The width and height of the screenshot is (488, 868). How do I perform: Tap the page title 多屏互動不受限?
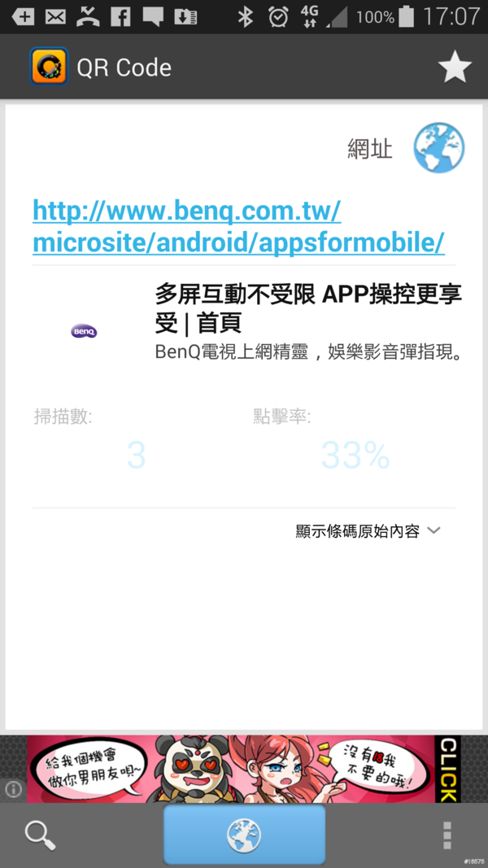point(308,308)
